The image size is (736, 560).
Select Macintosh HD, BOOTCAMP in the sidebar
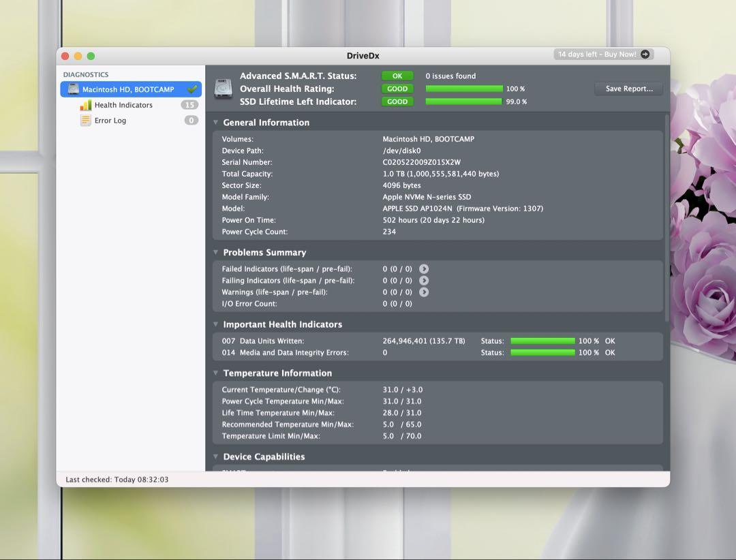131,89
